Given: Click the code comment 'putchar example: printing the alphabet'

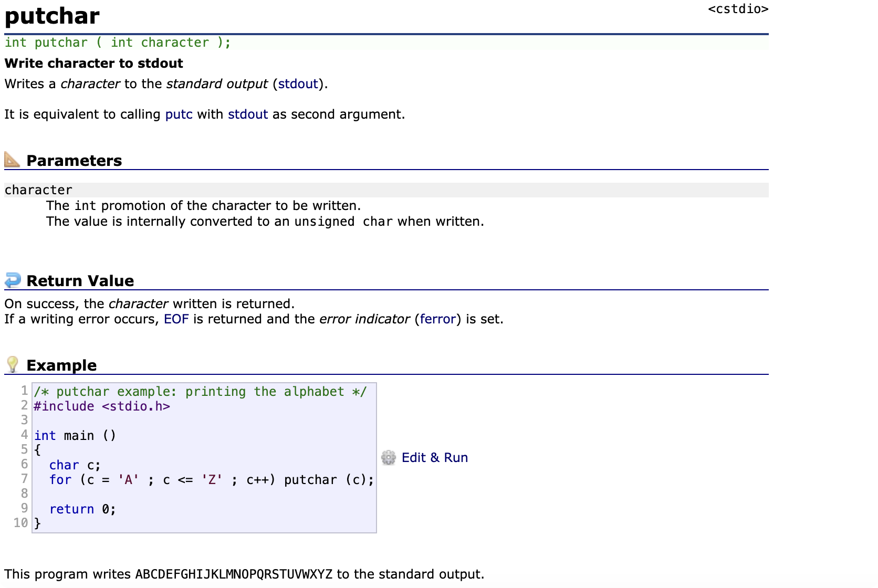Looking at the screenshot, I should pyautogui.click(x=200, y=392).
